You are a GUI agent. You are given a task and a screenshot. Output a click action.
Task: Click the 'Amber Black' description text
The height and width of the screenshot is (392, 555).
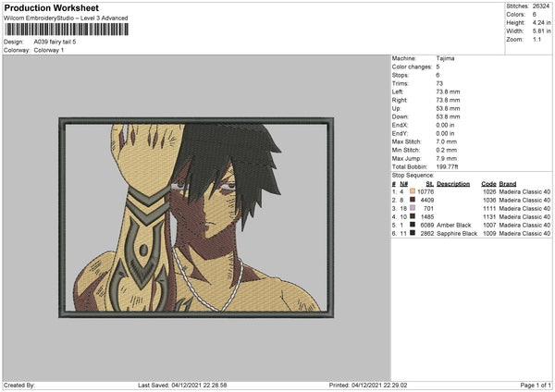tap(454, 225)
